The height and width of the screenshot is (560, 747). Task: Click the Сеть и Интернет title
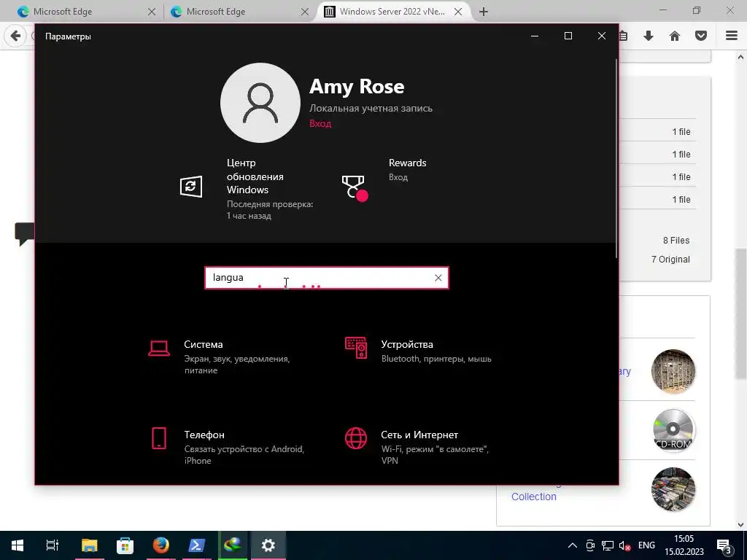click(419, 435)
